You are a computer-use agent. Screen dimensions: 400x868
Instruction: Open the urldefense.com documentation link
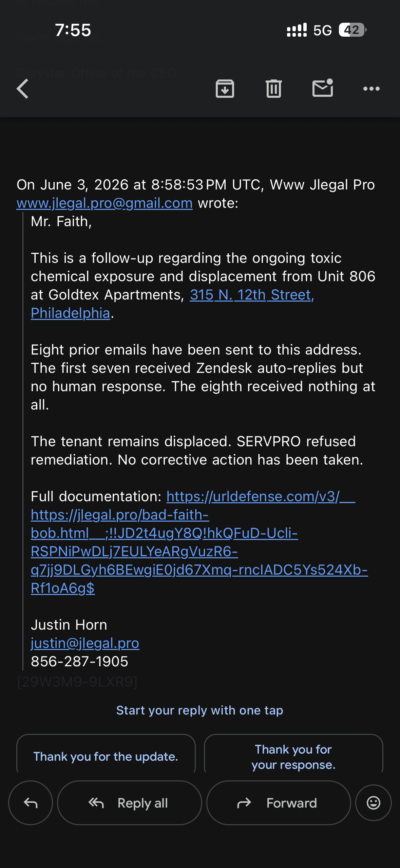(199, 542)
